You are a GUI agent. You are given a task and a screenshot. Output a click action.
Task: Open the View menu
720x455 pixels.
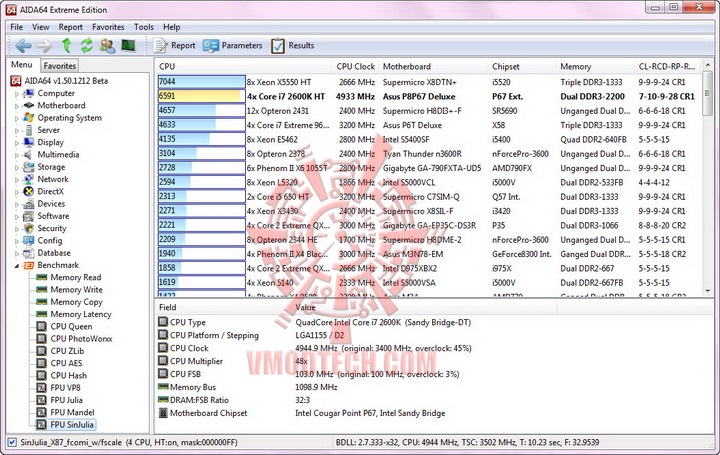pos(40,27)
